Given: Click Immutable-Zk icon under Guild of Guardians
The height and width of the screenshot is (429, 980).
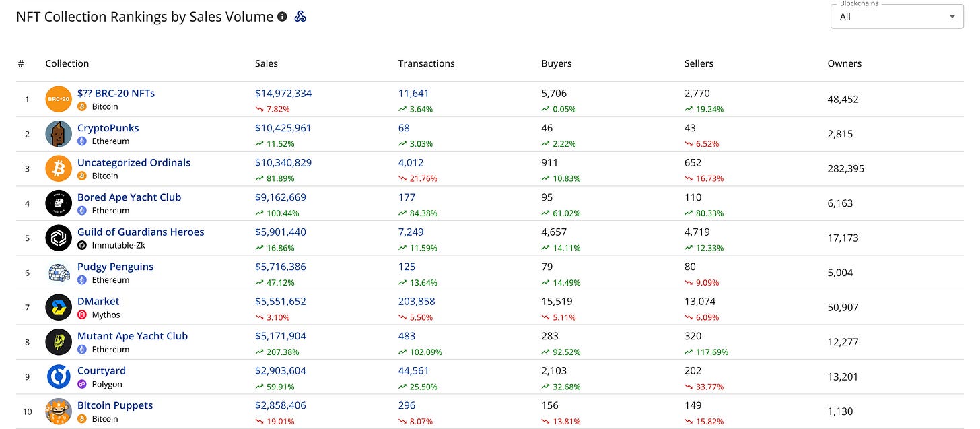Looking at the screenshot, I should [x=82, y=245].
